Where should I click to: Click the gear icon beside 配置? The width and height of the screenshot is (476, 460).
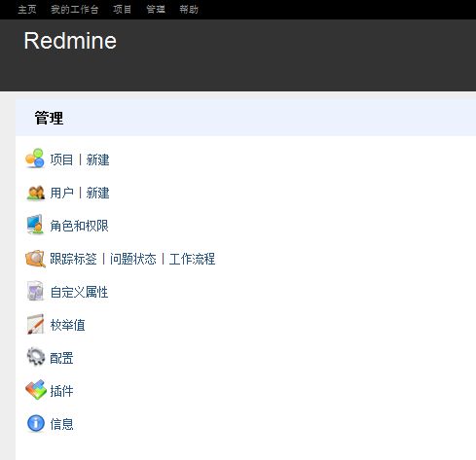[x=35, y=357]
